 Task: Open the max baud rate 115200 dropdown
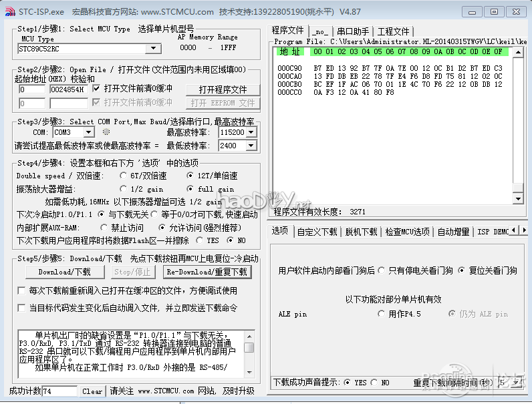pyautogui.click(x=251, y=132)
